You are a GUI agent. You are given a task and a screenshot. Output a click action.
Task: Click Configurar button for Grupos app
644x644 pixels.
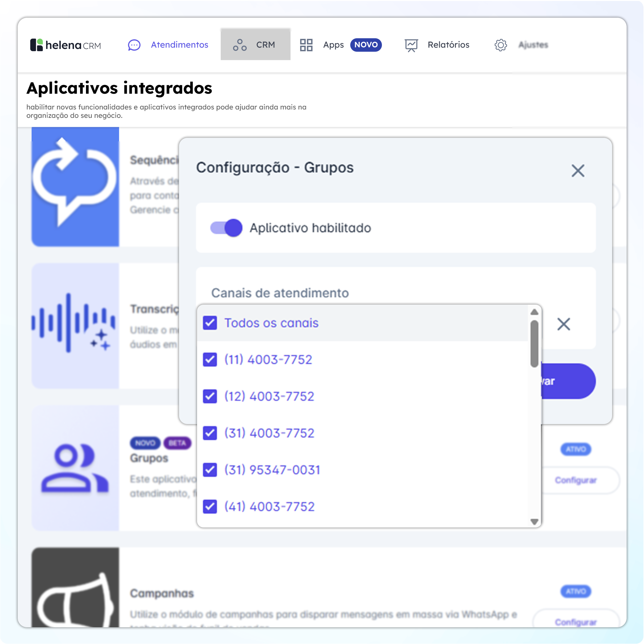pyautogui.click(x=575, y=480)
